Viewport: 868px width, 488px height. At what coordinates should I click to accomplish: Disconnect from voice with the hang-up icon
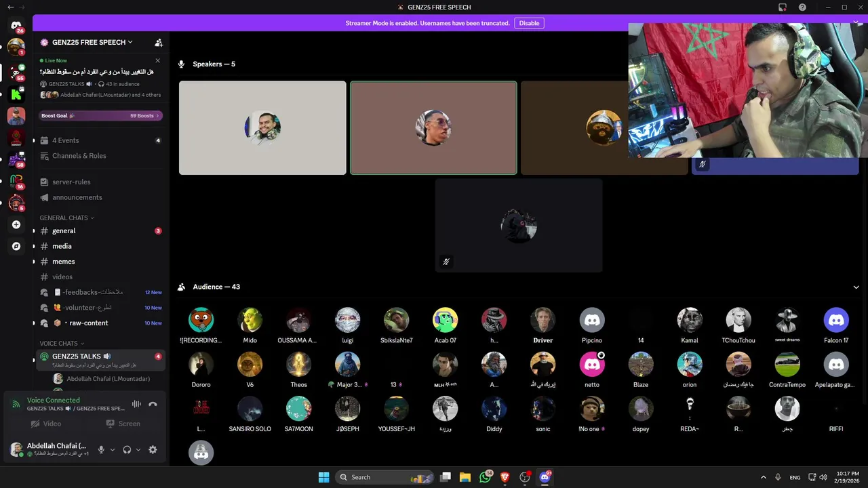tap(153, 404)
